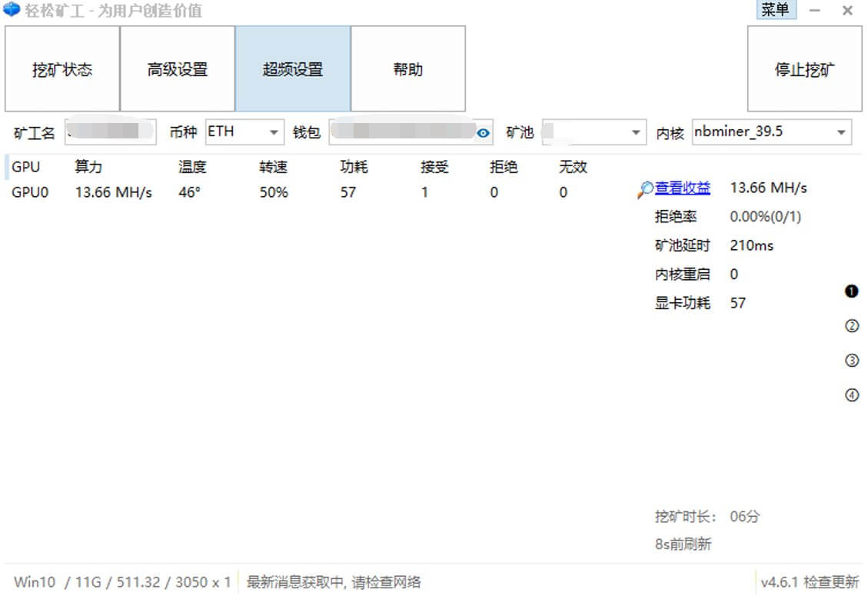The image size is (868, 596).
Task: Switch to the 高级设置 tab
Action: [x=178, y=68]
